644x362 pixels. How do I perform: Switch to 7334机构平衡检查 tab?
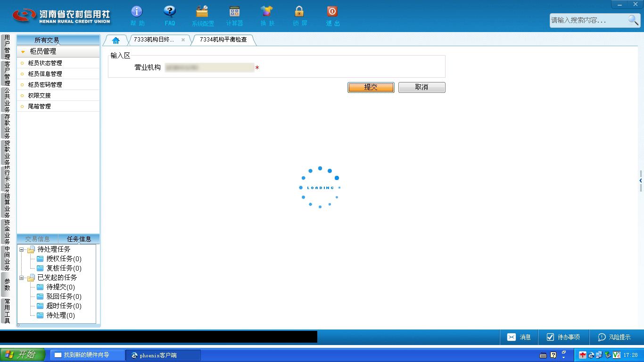pos(223,40)
